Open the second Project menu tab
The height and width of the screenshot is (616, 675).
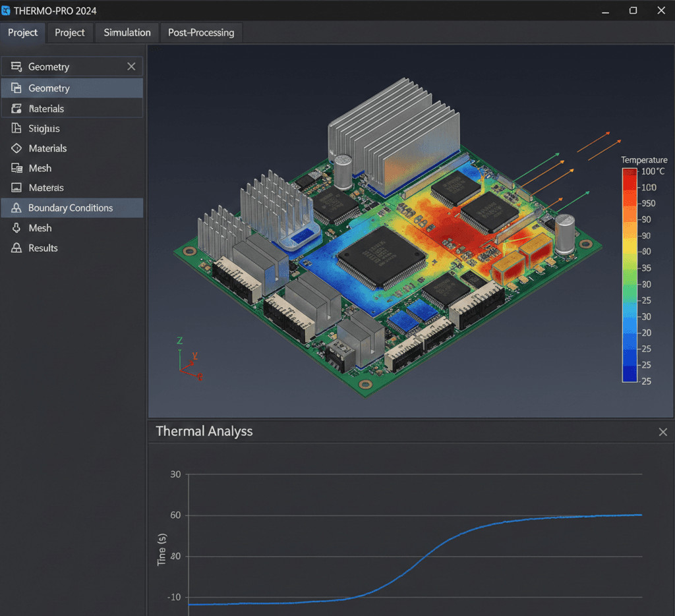coord(69,32)
